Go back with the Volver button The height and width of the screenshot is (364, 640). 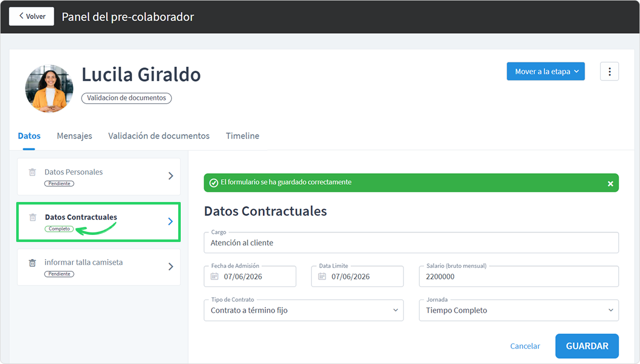click(31, 16)
